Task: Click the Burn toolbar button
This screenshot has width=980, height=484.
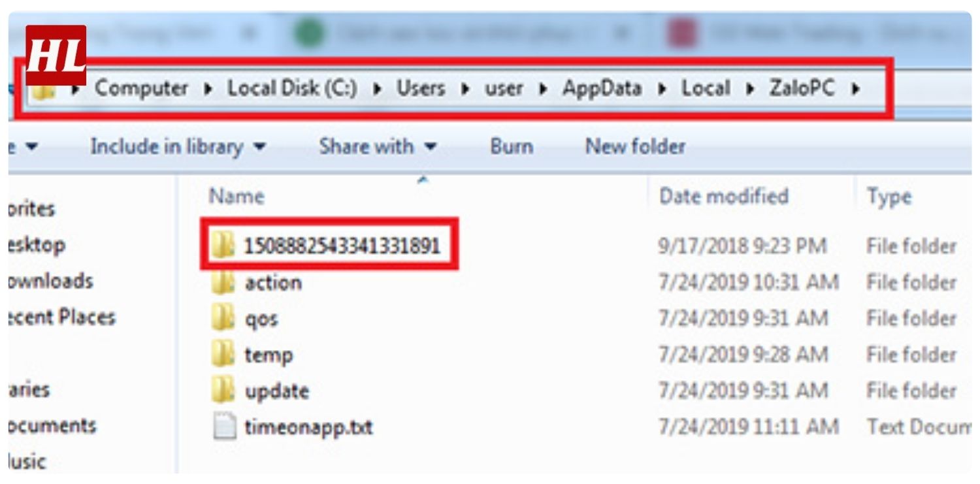Action: pos(511,146)
